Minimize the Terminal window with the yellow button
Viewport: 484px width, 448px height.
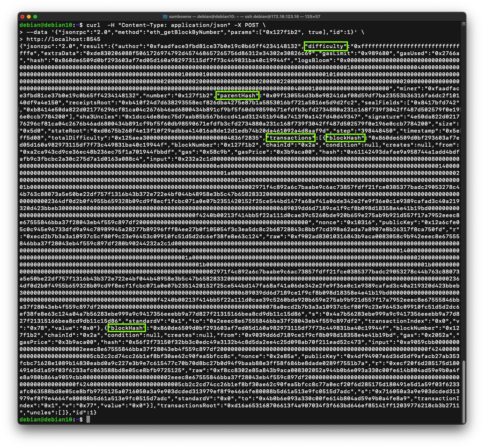click(29, 17)
